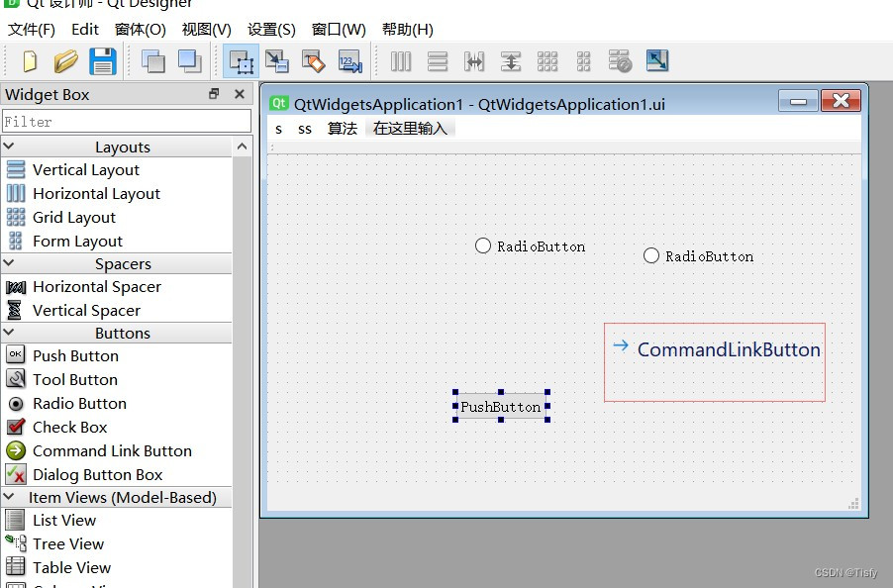Open the 帮助(H) menu
893x588 pixels.
point(407,29)
